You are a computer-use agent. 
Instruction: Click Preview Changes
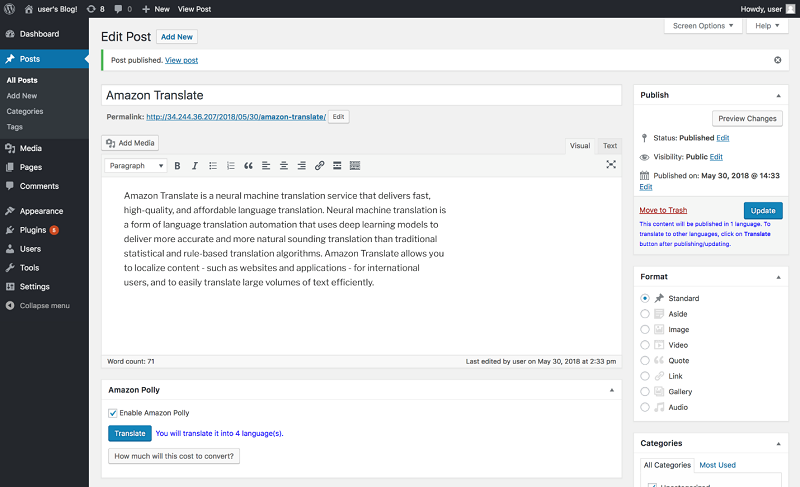[747, 119]
